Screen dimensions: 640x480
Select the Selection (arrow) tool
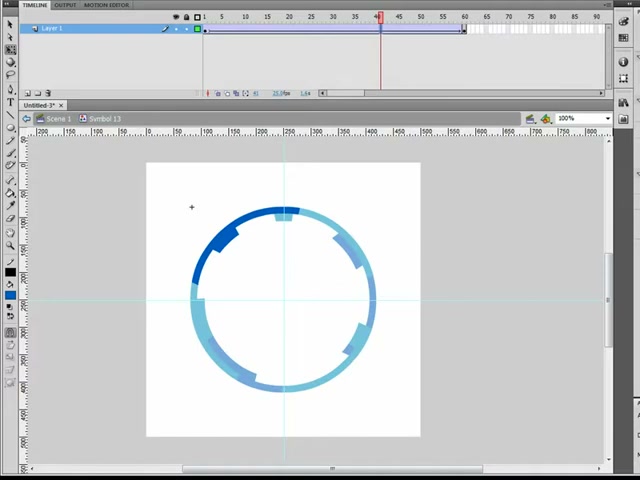point(10,24)
